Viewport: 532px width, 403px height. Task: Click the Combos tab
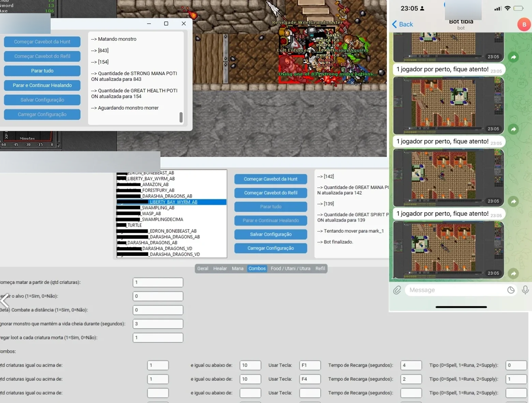click(257, 269)
